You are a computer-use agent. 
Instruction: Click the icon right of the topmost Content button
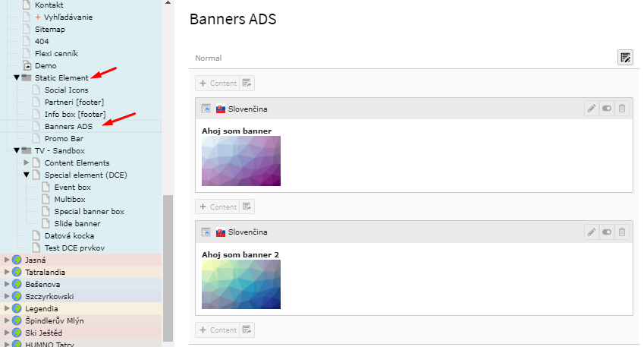pyautogui.click(x=247, y=83)
